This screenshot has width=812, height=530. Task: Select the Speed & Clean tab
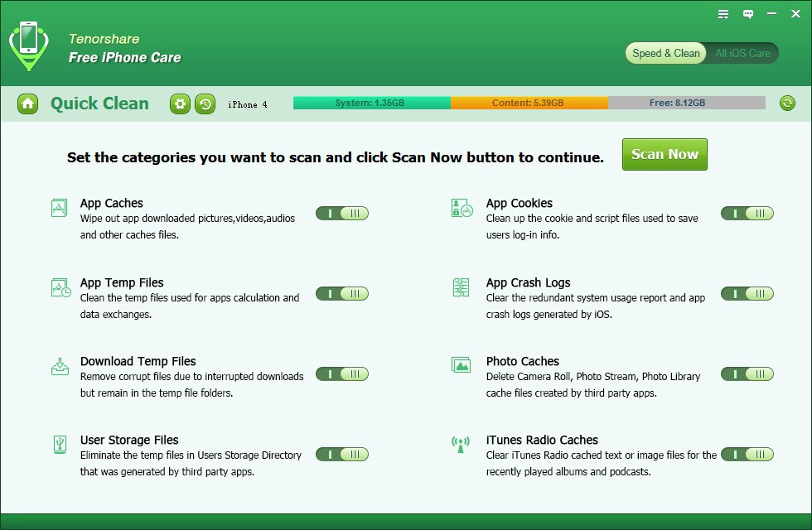pyautogui.click(x=665, y=53)
